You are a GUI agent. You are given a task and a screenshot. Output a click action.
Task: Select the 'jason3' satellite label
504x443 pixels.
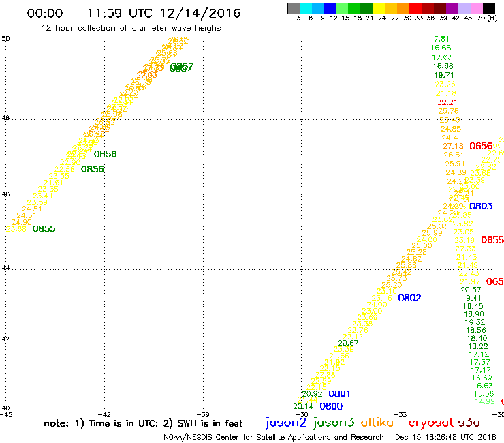334,423
